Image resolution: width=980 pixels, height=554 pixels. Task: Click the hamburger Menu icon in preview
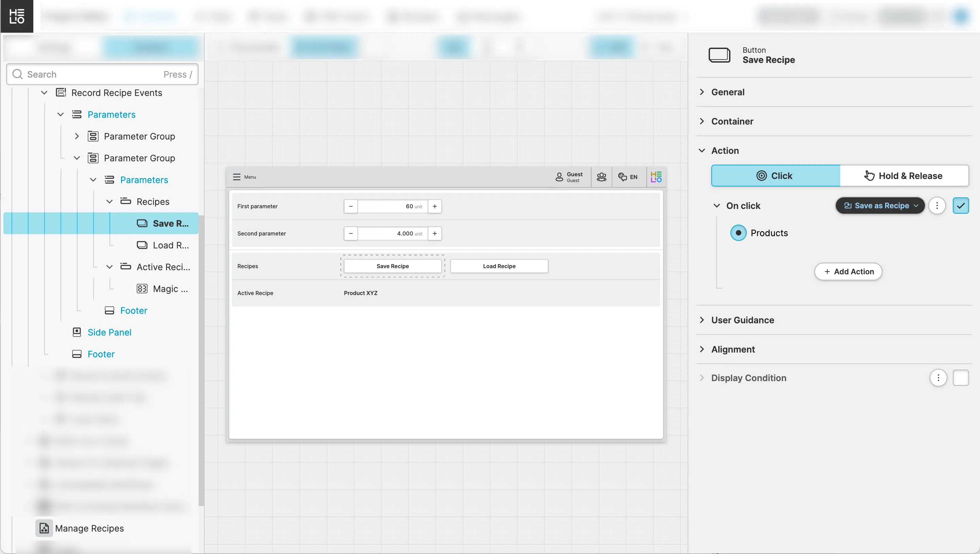tap(237, 177)
